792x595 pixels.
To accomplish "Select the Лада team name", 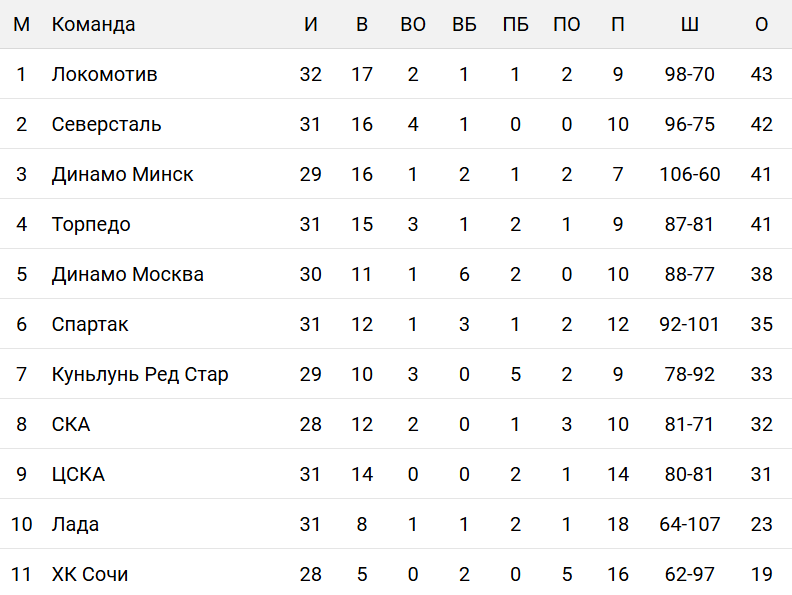I will click(75, 524).
